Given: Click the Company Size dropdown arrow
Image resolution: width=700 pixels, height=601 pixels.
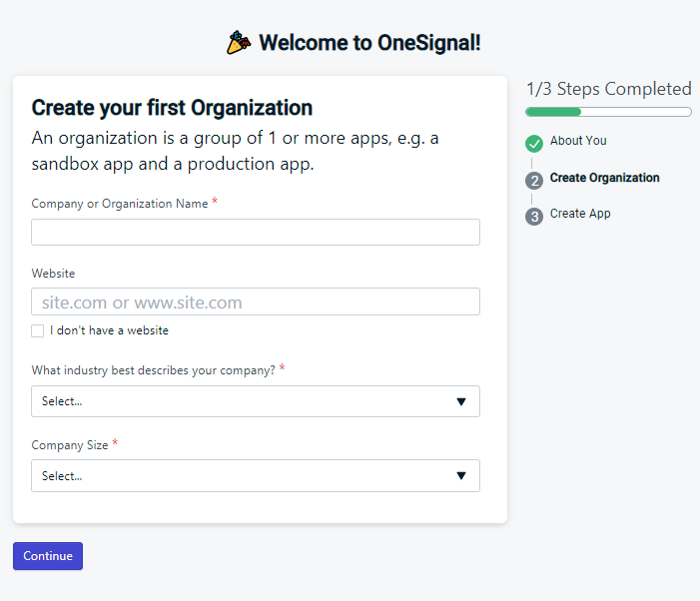Looking at the screenshot, I should pyautogui.click(x=461, y=476).
